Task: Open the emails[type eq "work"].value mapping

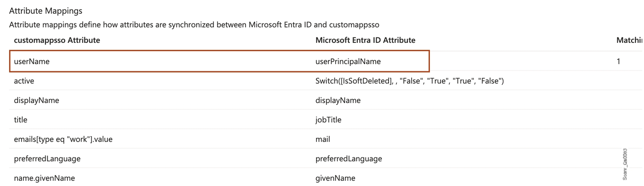Action: point(63,139)
